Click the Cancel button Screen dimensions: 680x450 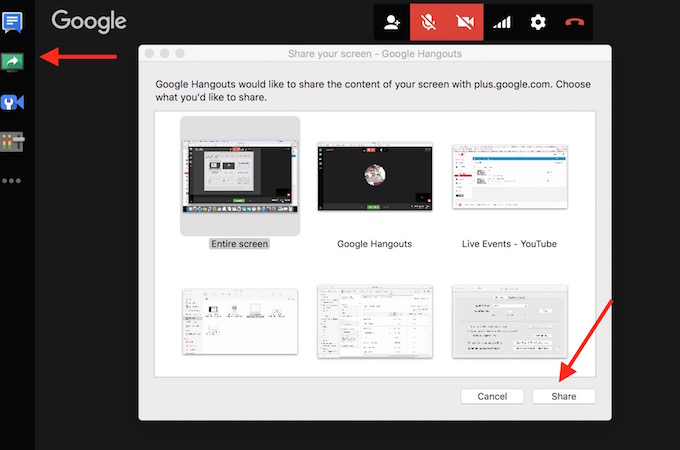(492, 396)
